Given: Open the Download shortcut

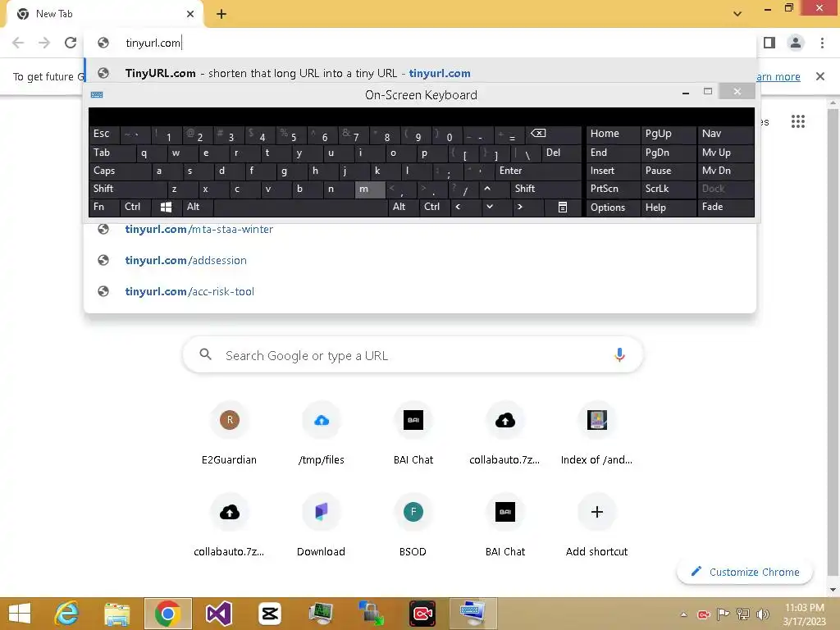Looking at the screenshot, I should 322,526.
